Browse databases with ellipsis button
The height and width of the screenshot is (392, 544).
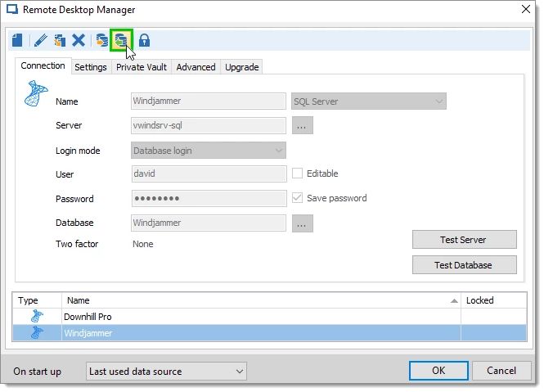click(x=302, y=223)
